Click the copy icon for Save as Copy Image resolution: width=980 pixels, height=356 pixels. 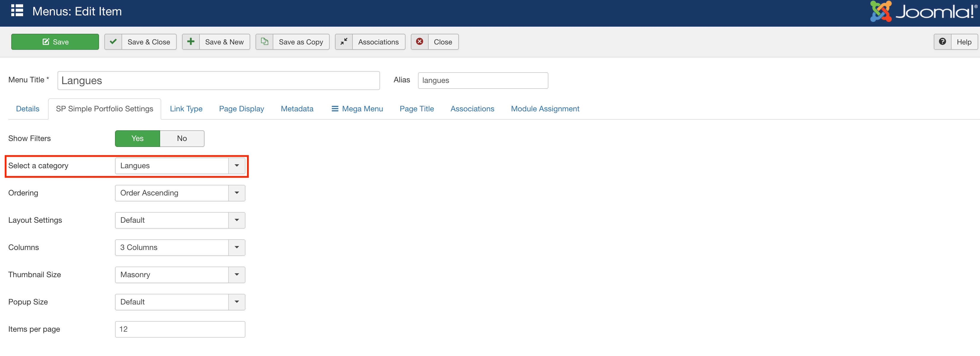tap(264, 42)
